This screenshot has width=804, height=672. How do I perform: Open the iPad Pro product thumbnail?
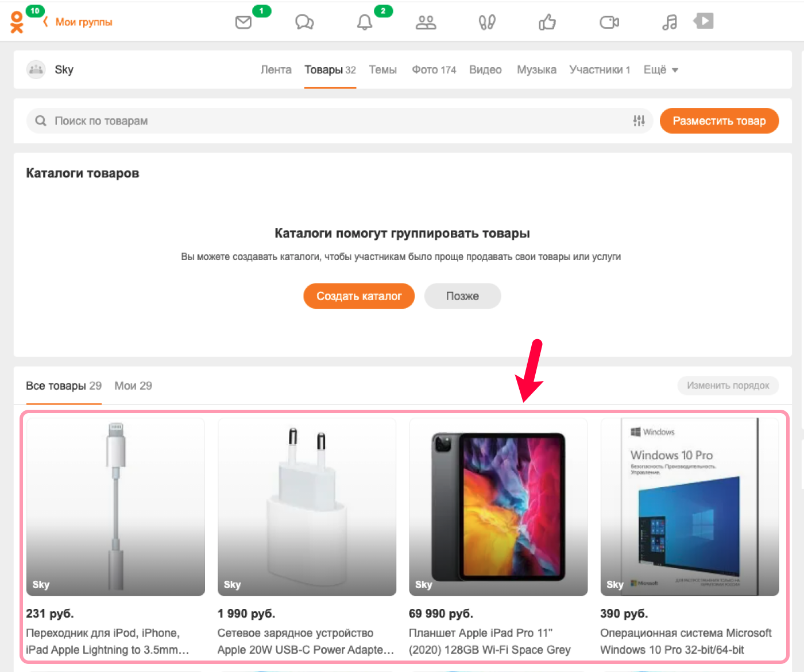click(x=498, y=507)
